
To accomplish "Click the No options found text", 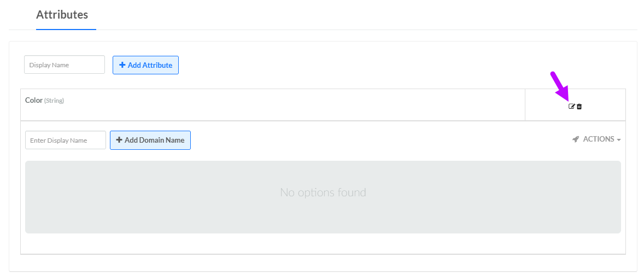I will click(x=323, y=192).
